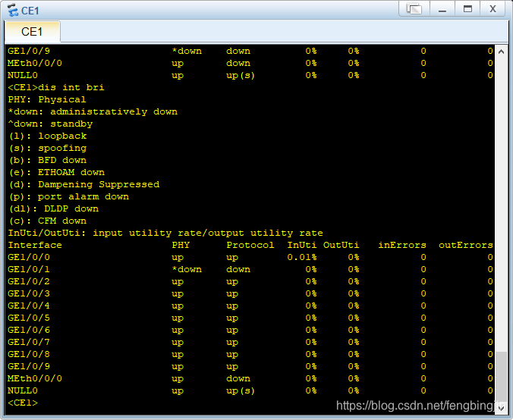This screenshot has width=513, height=420.
Task: Click 'MEth0/0/0' in the lower table
Action: [35, 378]
